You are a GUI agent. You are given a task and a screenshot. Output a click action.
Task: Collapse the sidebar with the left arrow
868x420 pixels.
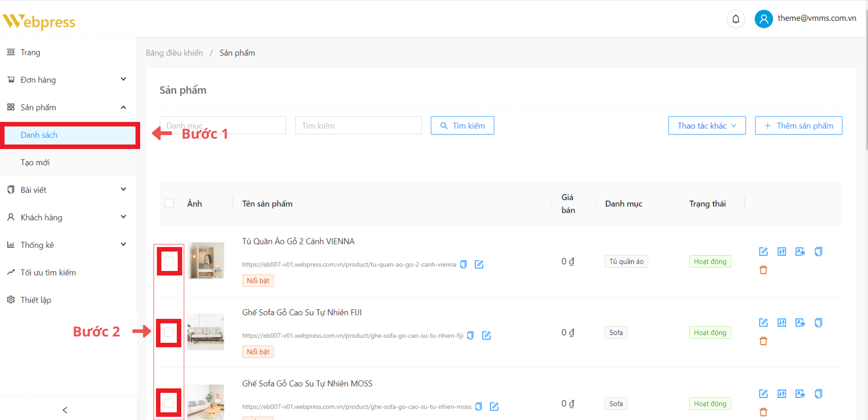[65, 410]
